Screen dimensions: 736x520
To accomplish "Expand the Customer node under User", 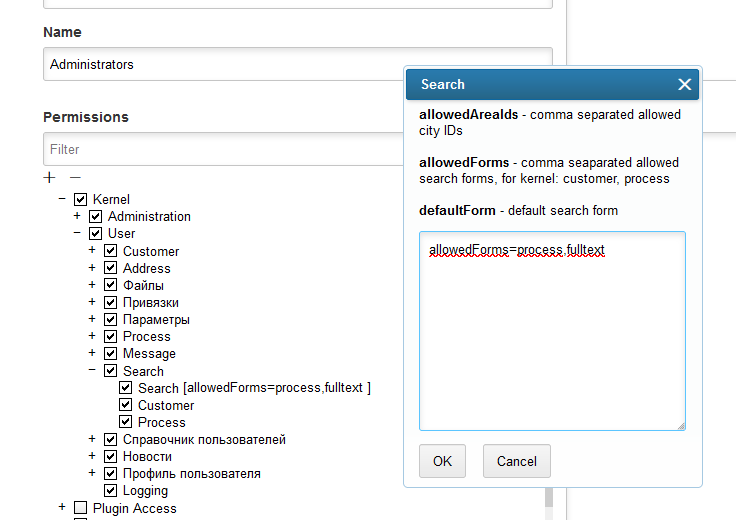I will (92, 250).
